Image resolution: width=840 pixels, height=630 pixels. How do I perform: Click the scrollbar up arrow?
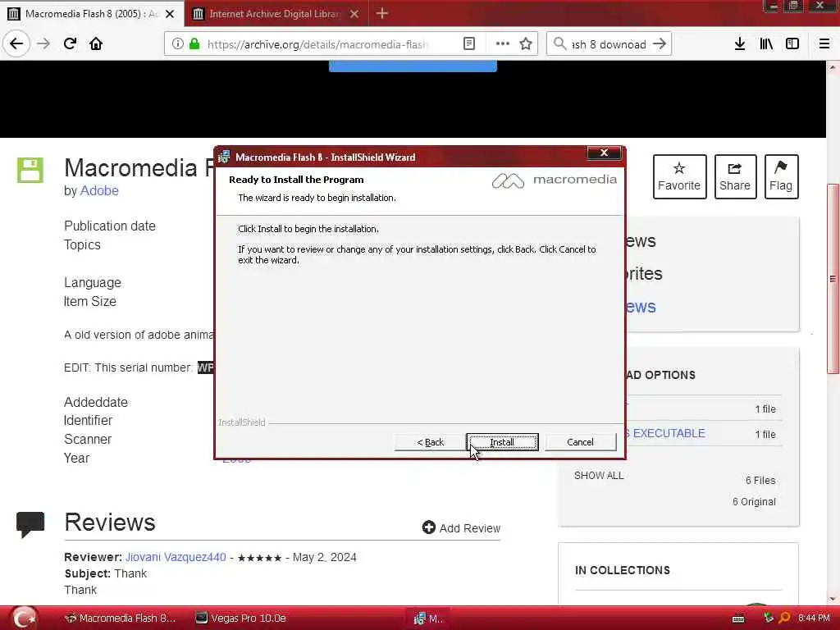tap(833, 67)
